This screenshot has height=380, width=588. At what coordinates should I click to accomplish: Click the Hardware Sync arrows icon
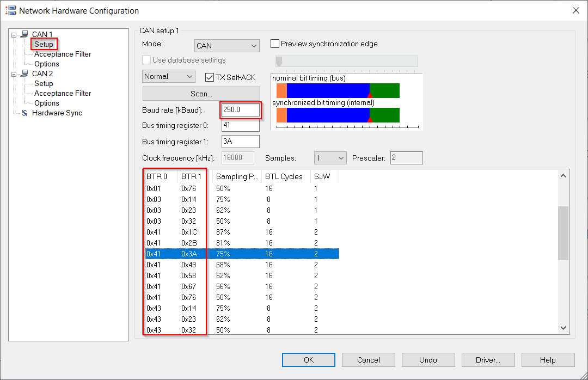pyautogui.click(x=24, y=113)
